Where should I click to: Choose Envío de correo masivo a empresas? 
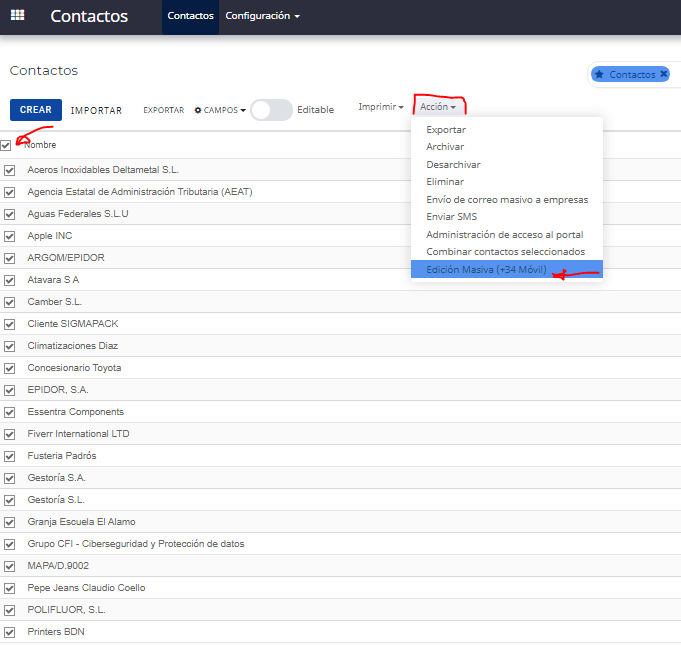tap(507, 200)
